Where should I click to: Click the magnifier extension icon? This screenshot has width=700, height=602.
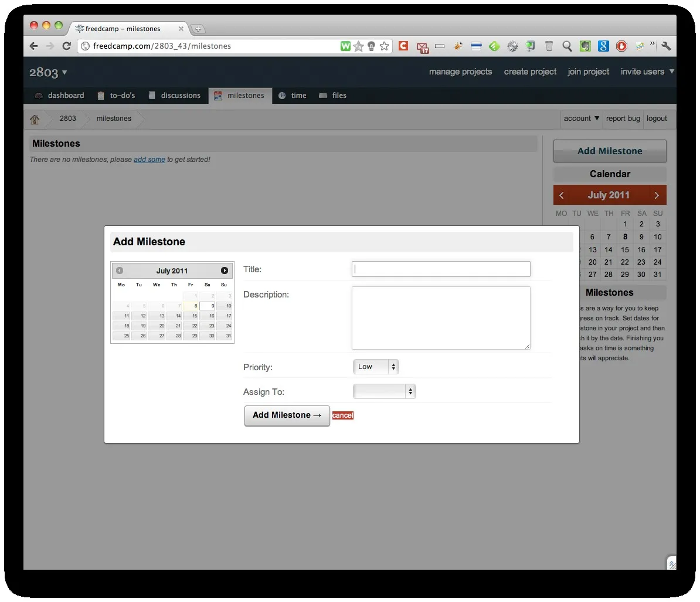click(x=567, y=46)
